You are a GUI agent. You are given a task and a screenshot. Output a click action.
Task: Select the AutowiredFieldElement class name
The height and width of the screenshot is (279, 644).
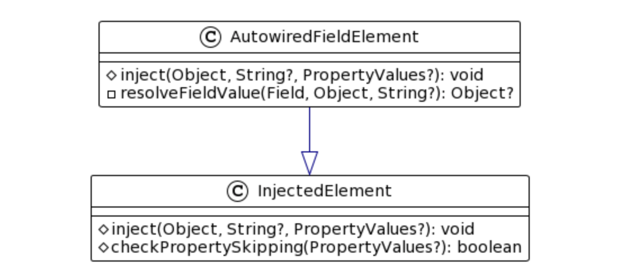324,37
